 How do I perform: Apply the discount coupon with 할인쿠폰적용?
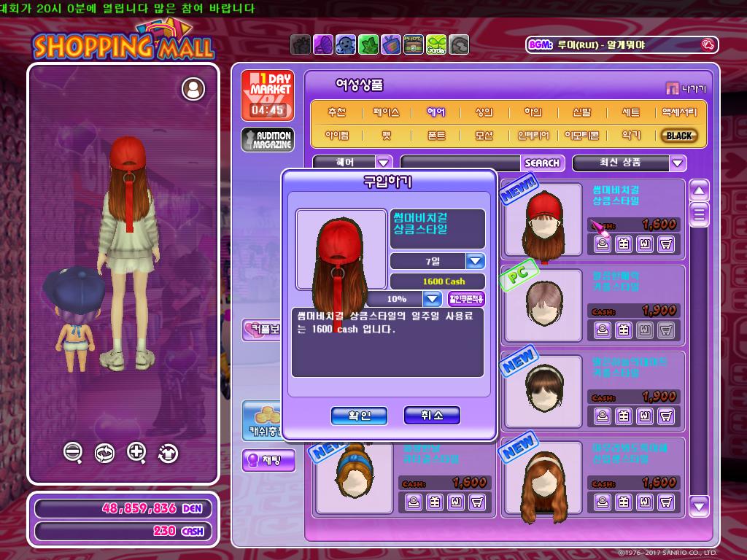466,299
